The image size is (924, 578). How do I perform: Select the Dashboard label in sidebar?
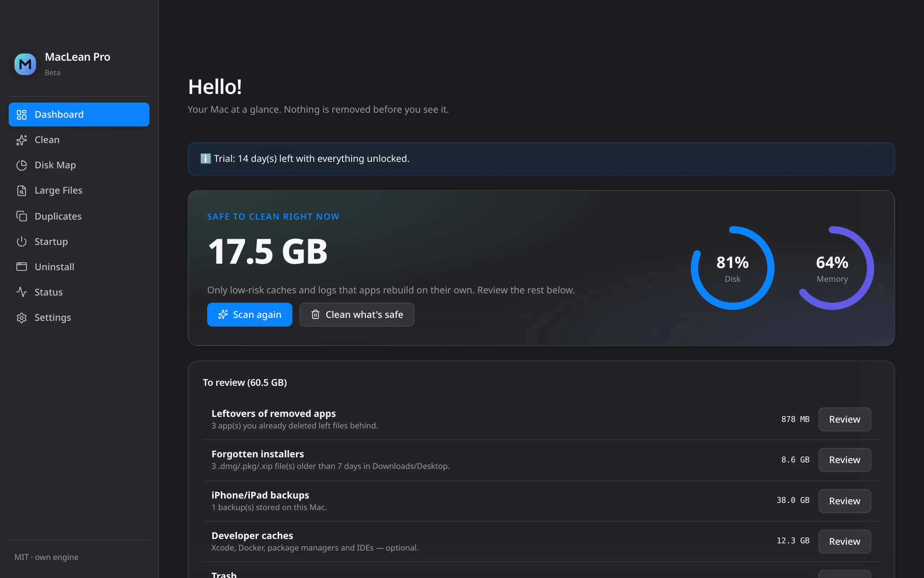tap(59, 115)
